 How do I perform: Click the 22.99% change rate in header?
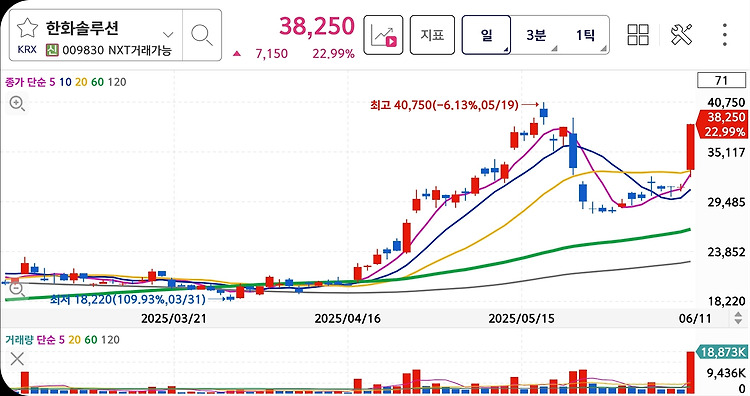[333, 54]
